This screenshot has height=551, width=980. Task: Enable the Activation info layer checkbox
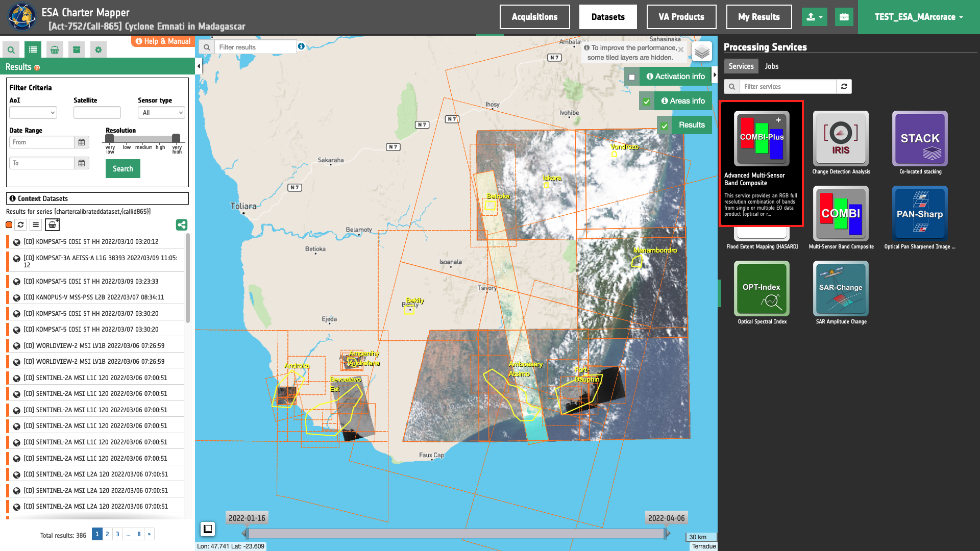[632, 77]
